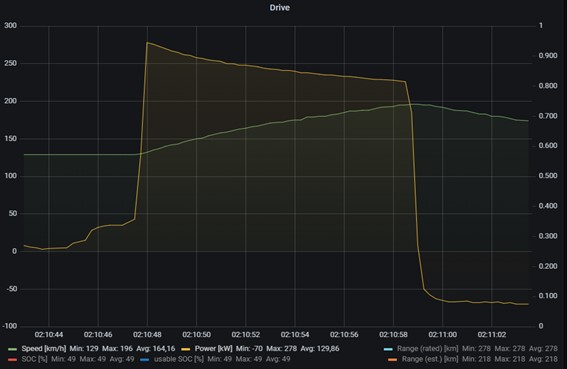Click the 02:10:56 time axis label
Viewport: 567px width, 369px height.
(x=344, y=335)
